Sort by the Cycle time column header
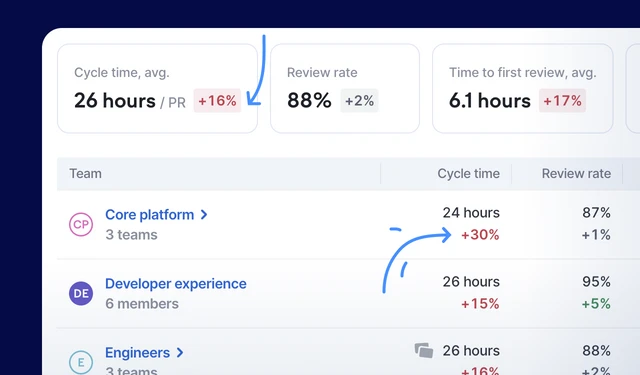Viewport: 640px width, 375px height. click(x=468, y=173)
